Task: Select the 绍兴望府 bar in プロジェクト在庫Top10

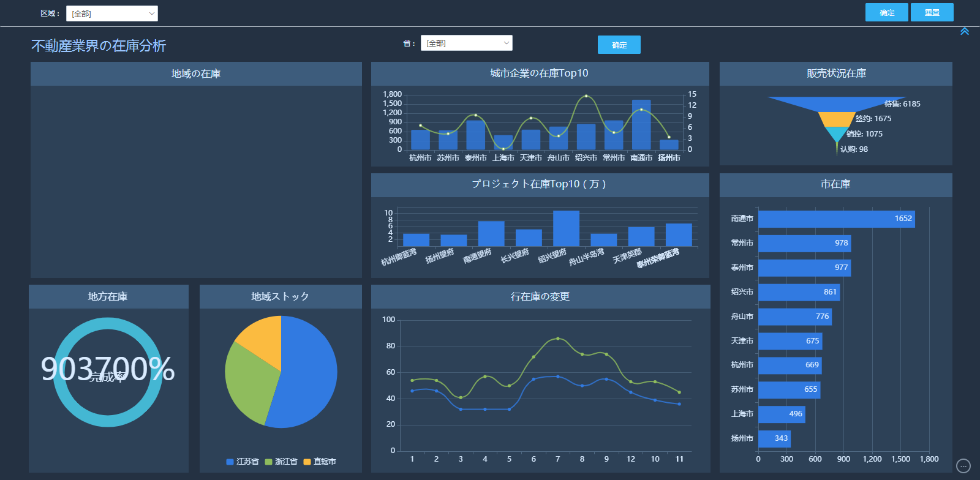Action: [566, 228]
